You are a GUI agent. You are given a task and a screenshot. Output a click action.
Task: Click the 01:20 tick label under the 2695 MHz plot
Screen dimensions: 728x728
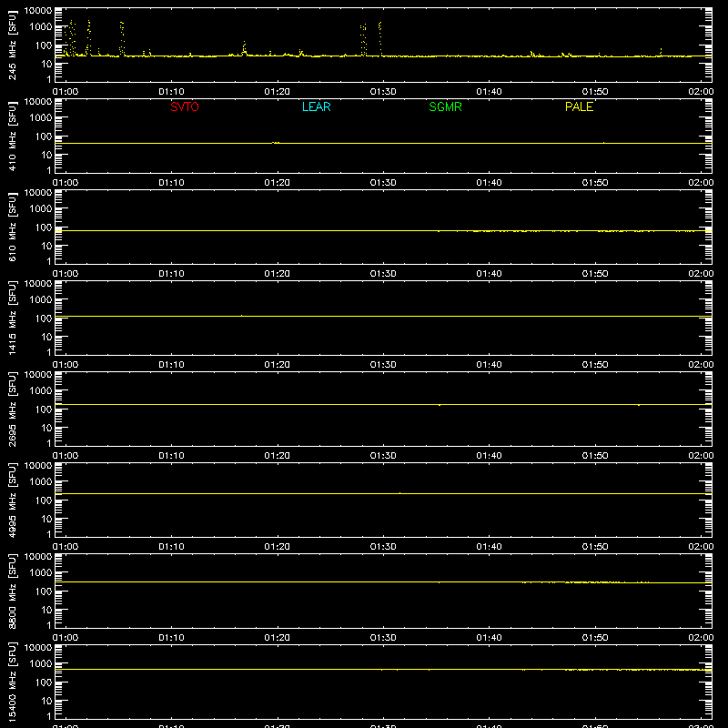point(278,456)
